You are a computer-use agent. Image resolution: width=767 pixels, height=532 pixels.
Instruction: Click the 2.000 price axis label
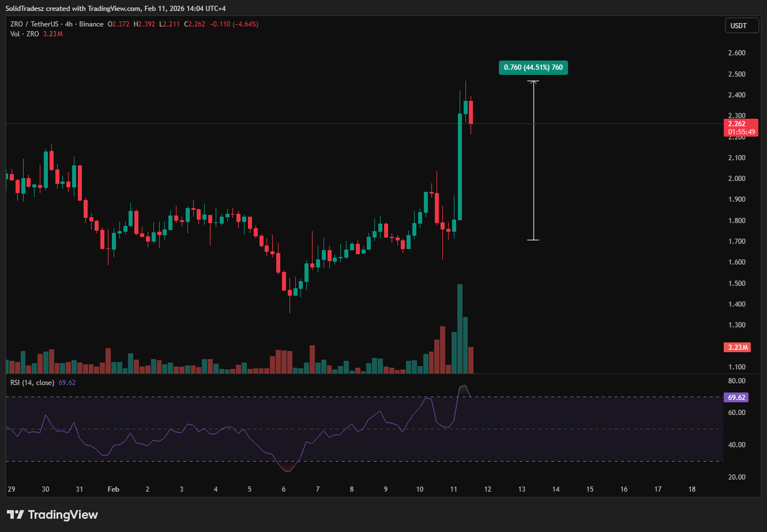(737, 179)
